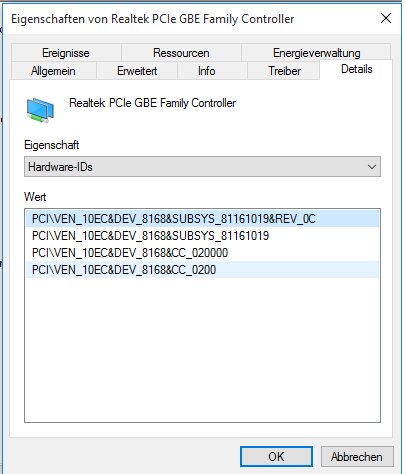Go to the Energieverwaltung tab
406x474 pixels.
tap(316, 53)
